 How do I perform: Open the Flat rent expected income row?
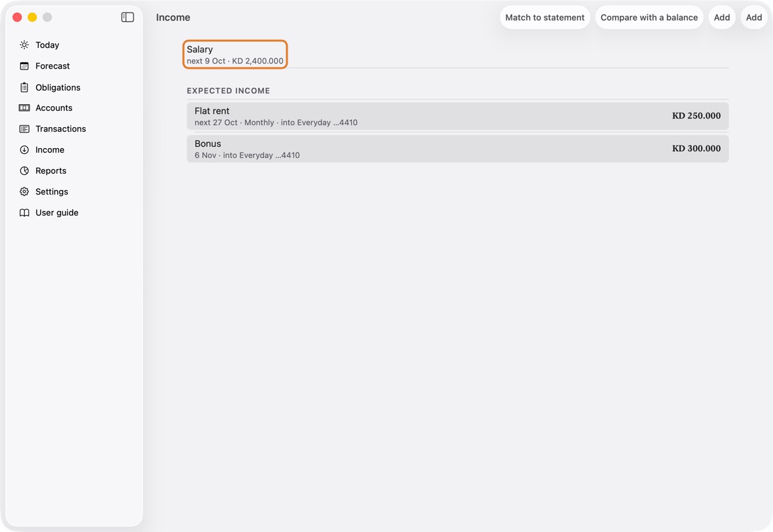click(x=457, y=116)
